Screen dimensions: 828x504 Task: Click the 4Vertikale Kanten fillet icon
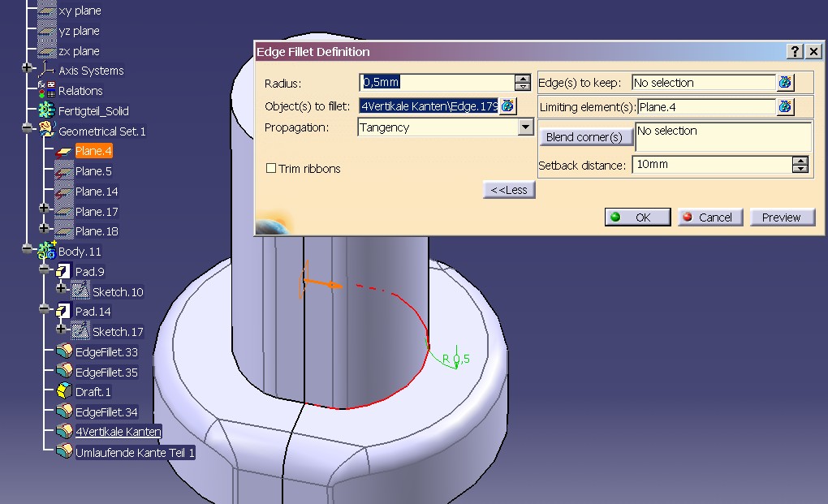pos(64,432)
